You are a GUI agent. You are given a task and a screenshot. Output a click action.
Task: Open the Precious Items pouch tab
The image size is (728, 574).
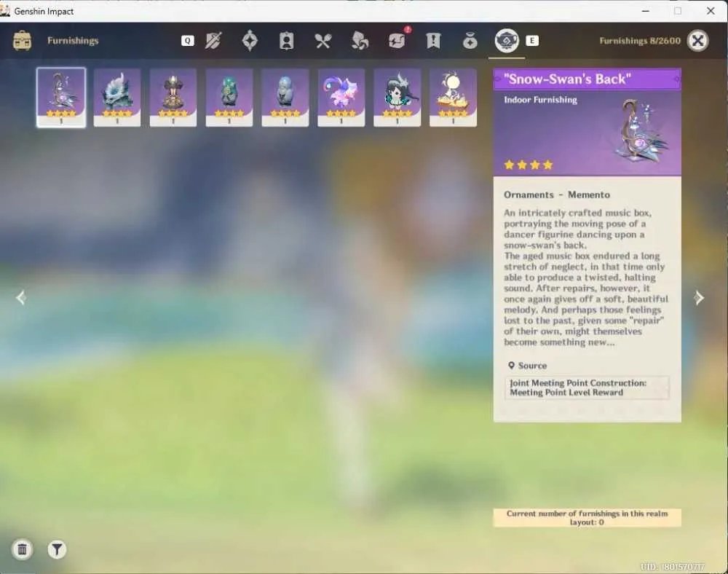(x=470, y=41)
